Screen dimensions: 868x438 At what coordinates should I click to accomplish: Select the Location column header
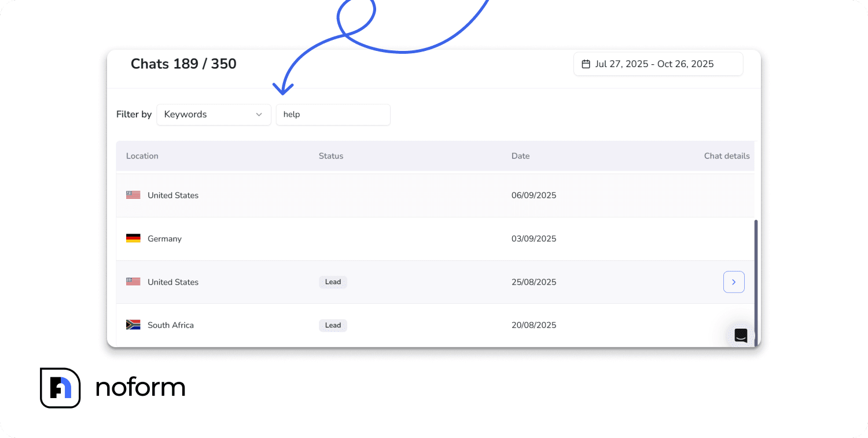142,156
